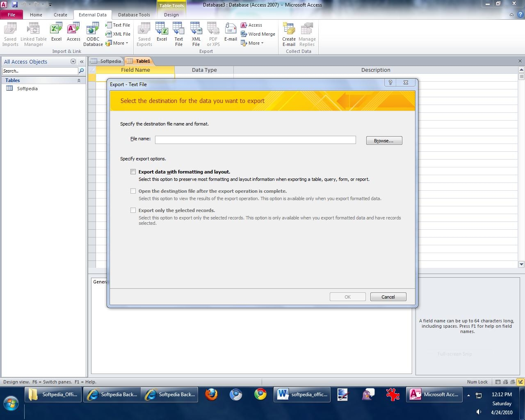Enable Export data with formatting and layout

click(133, 172)
